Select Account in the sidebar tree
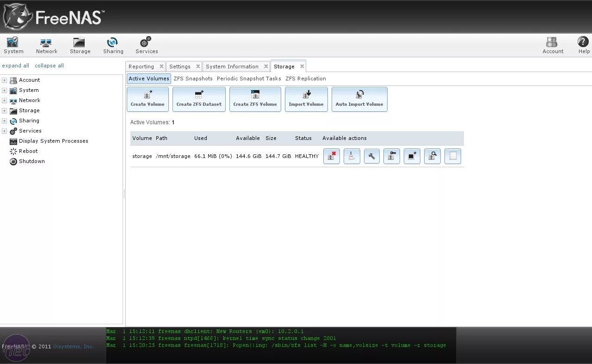 (x=29, y=80)
